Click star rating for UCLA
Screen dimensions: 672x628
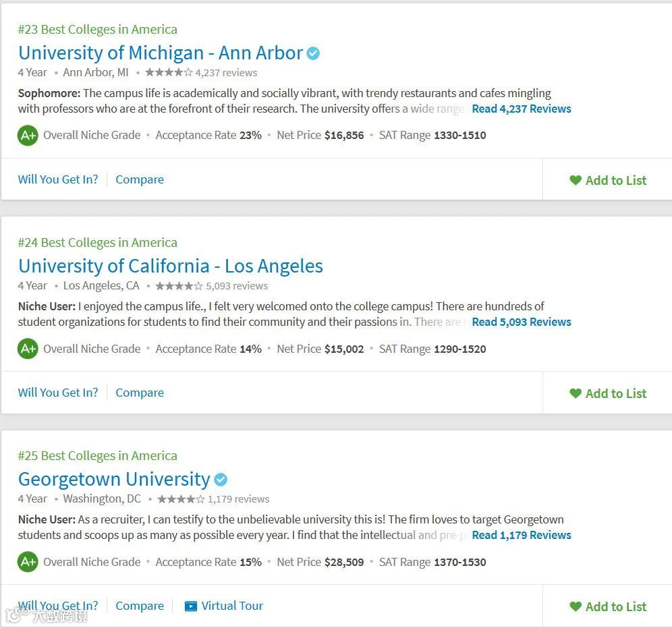coord(179,285)
